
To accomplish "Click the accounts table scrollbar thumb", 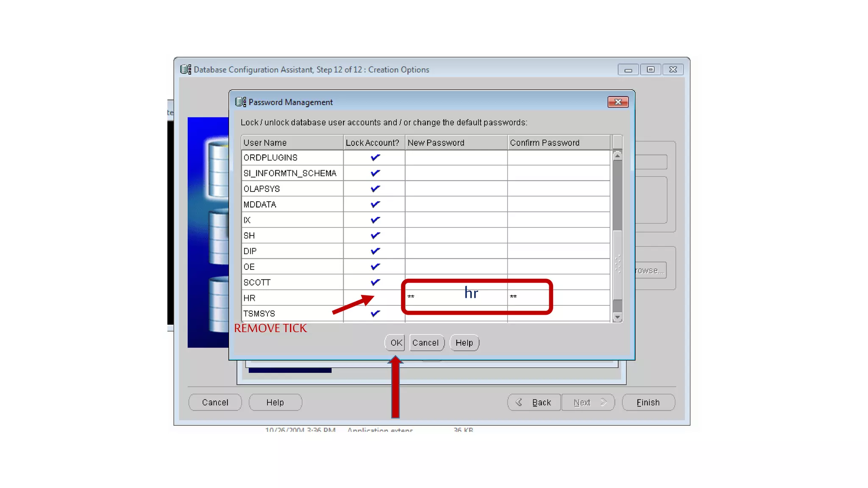I will pos(618,265).
